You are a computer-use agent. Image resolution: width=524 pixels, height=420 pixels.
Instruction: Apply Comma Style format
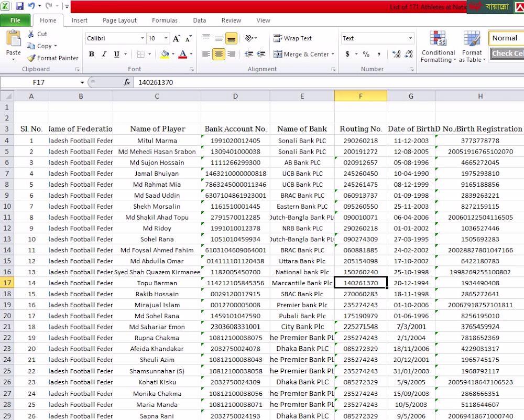click(x=379, y=54)
